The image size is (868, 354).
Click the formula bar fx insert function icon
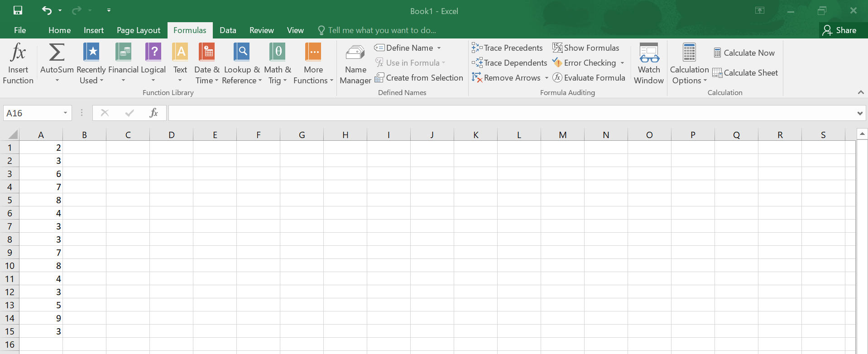153,113
